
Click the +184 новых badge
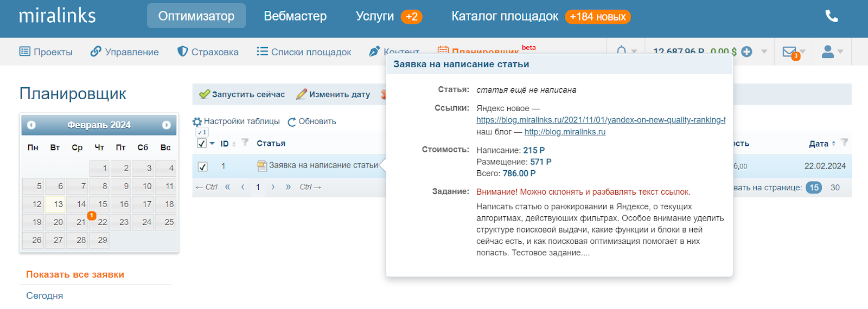coord(598,17)
